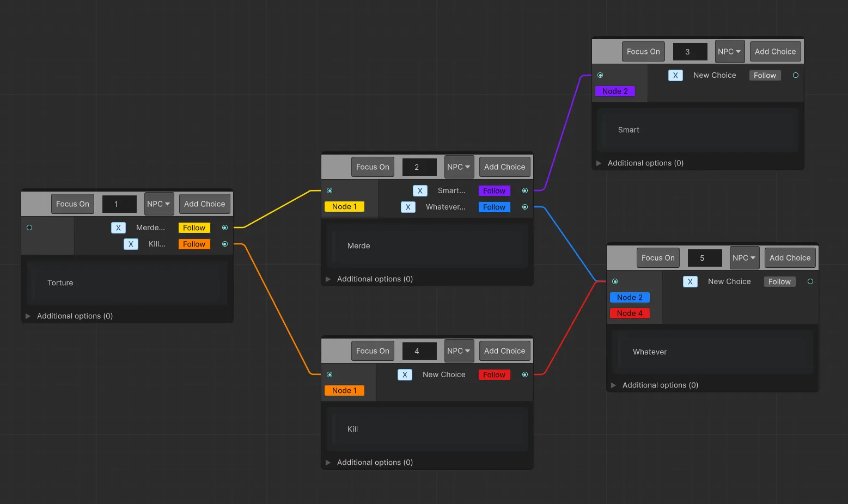Screen dimensions: 848x504
Task: Delete the Kill choice using its X icon
Action: [x=131, y=244]
